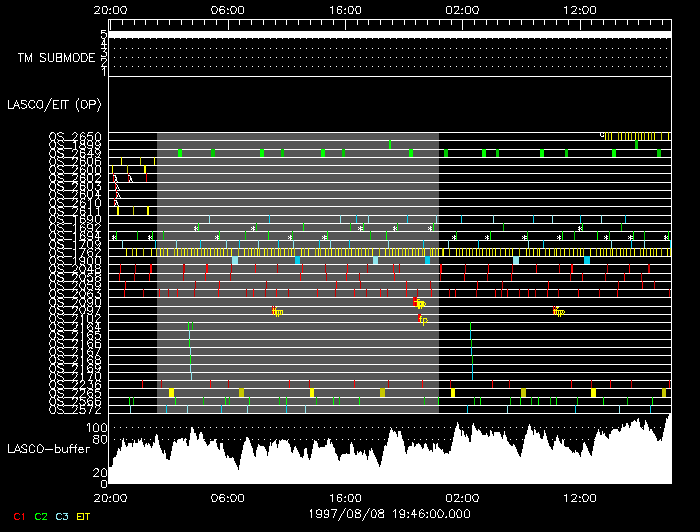700x532 pixels.
Task: Select the OS_2572 row label
Action: tap(75, 409)
